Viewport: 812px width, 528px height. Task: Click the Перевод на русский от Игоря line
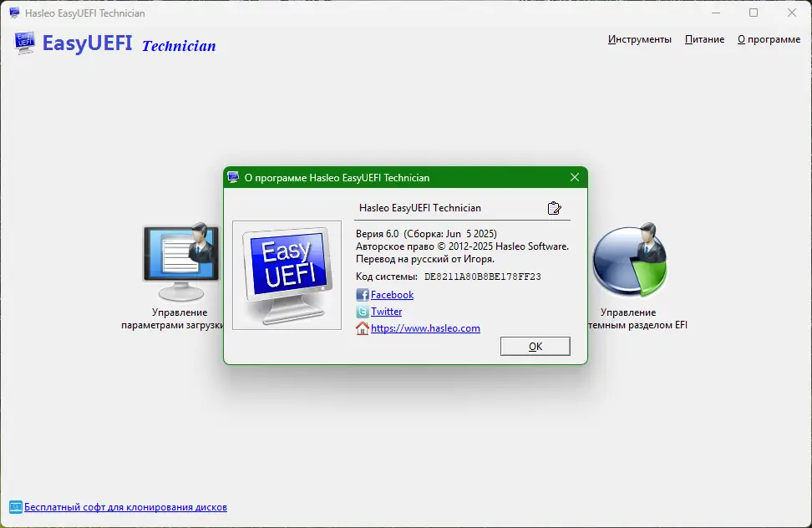[x=425, y=259]
